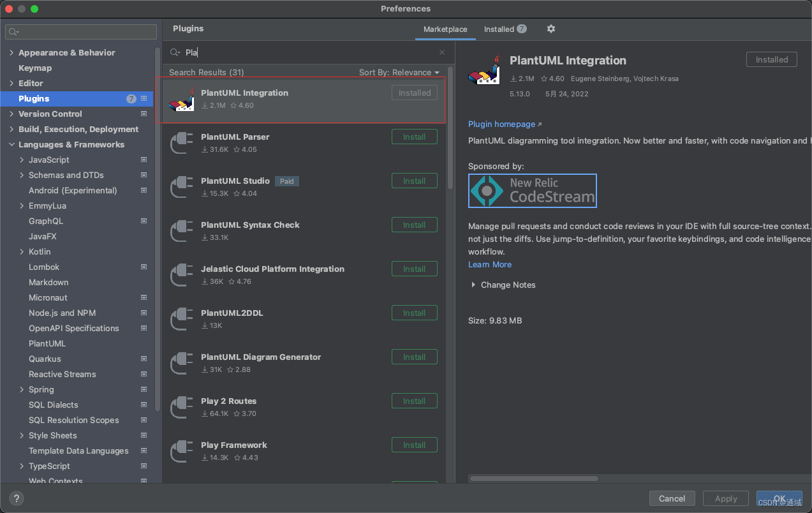This screenshot has width=812, height=513.
Task: Clear the plugin search field text
Action: (442, 52)
